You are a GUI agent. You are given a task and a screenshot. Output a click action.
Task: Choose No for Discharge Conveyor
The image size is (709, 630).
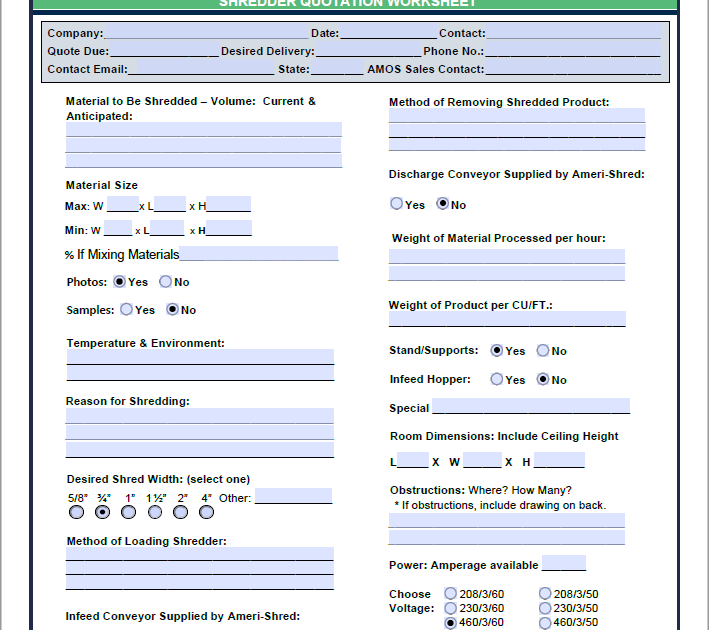click(443, 204)
